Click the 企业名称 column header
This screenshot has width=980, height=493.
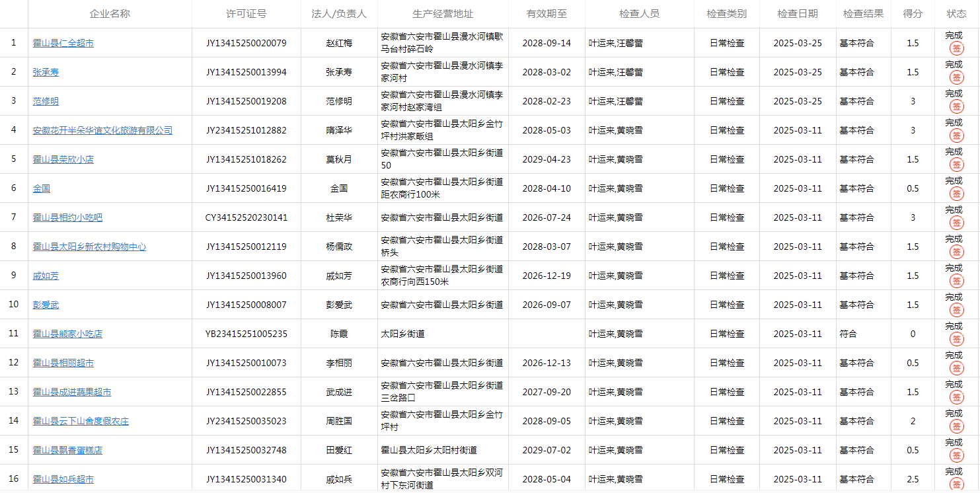click(110, 14)
